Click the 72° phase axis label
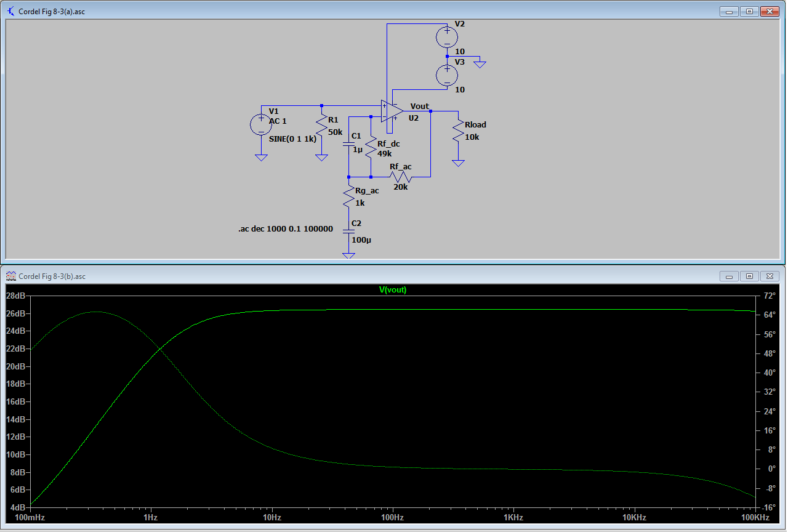 [x=769, y=296]
